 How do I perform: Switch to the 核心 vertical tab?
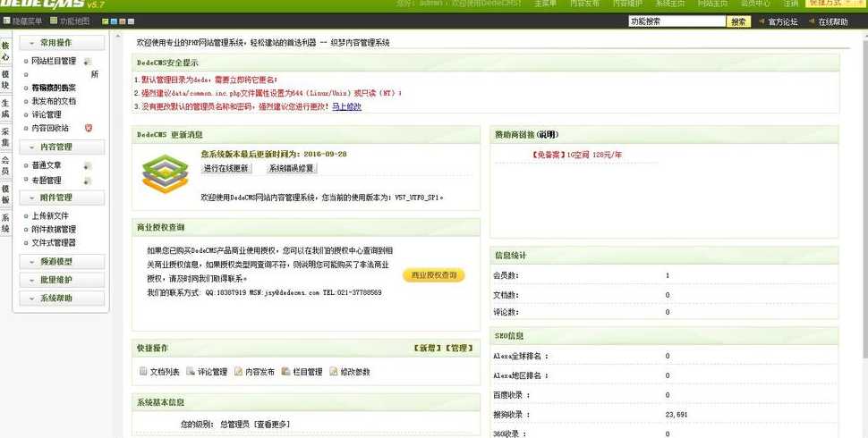point(5,52)
